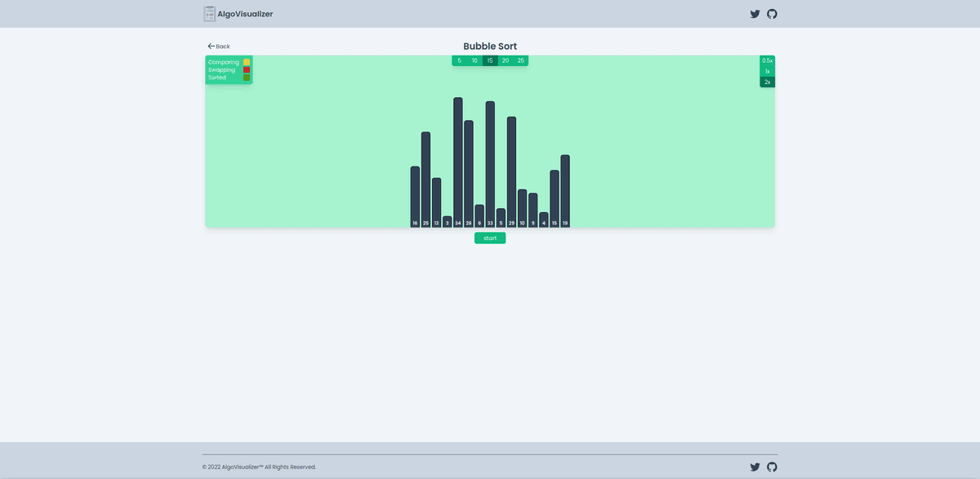Click the AlgoVisualizer calculator logo icon
This screenshot has width=980, height=479.
point(207,14)
